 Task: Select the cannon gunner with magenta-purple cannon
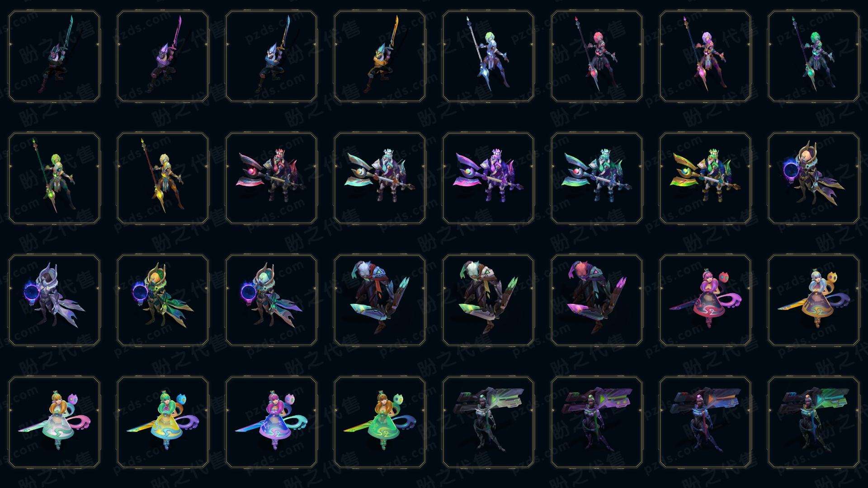click(x=597, y=422)
